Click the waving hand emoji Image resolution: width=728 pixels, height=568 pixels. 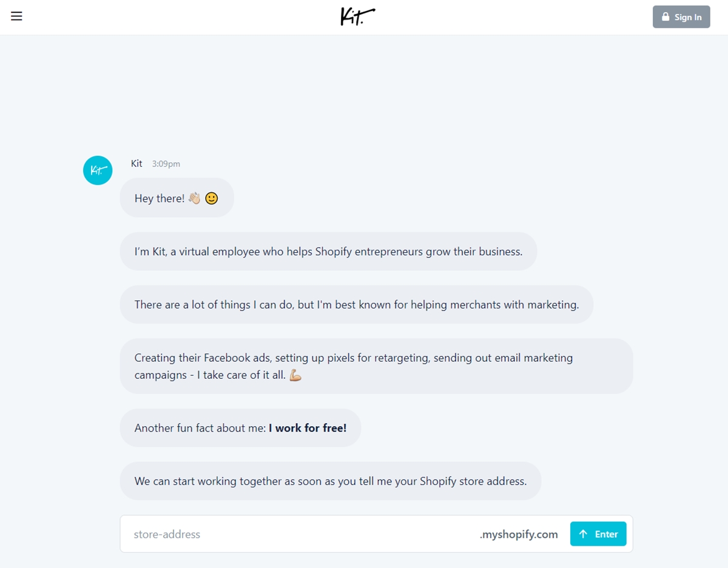tap(194, 198)
